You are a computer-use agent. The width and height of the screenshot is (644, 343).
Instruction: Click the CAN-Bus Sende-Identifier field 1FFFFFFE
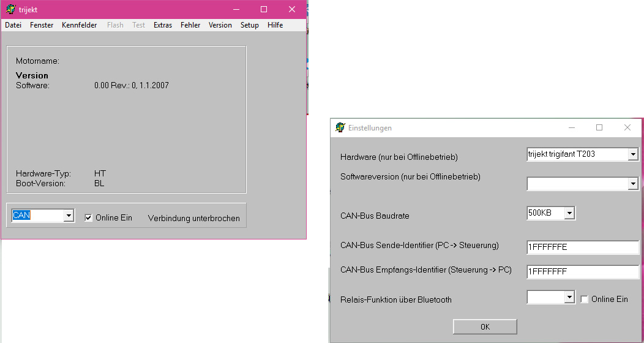[x=582, y=247]
